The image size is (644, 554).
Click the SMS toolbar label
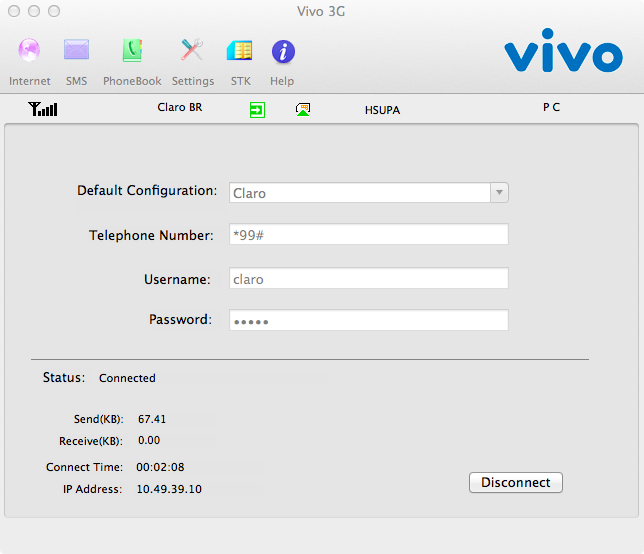point(76,81)
